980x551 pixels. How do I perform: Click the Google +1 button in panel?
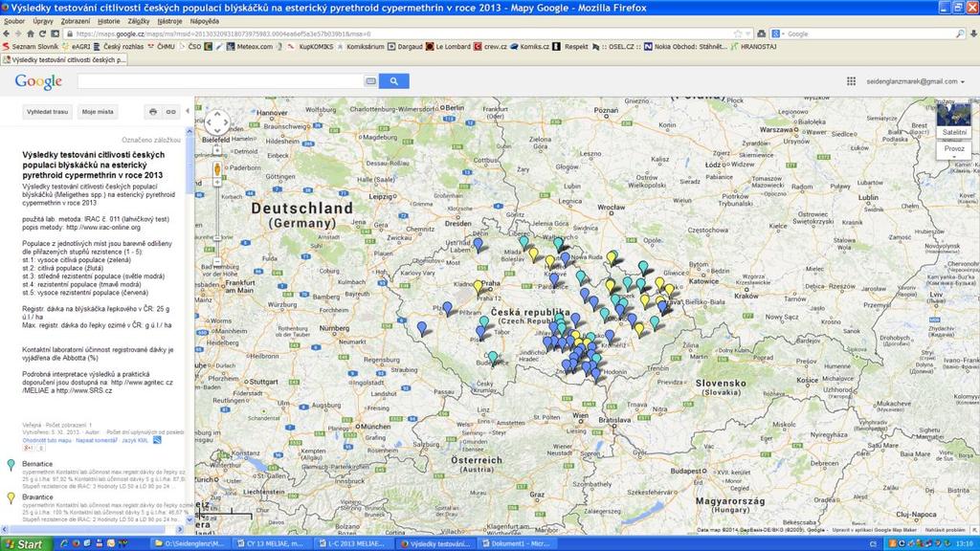coord(28,449)
